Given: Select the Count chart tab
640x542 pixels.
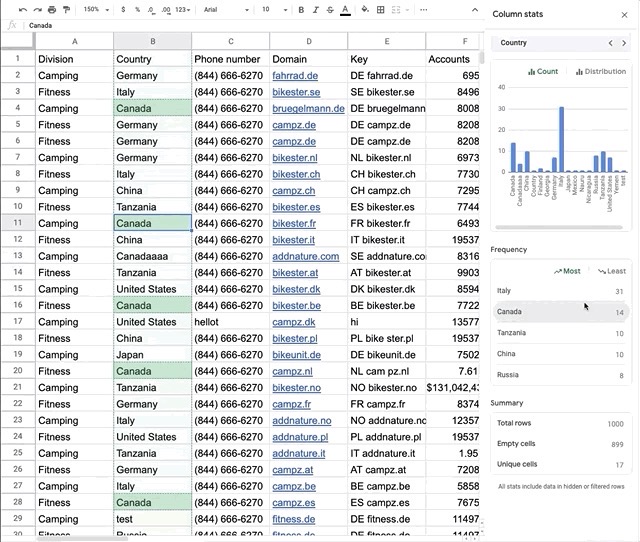Looking at the screenshot, I should tap(543, 72).
